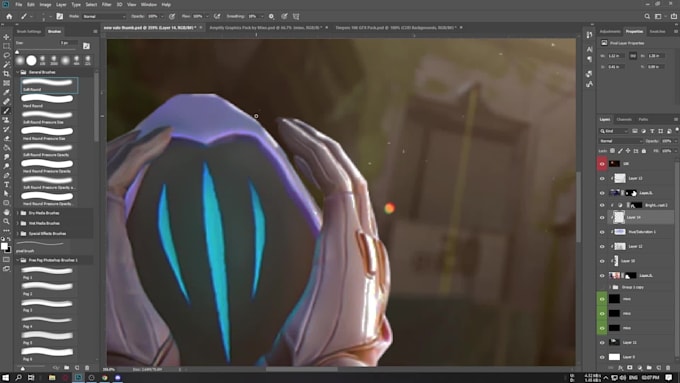Expand the Dry Media Brushes folder
Screen dimensions: 680x383
18,213
